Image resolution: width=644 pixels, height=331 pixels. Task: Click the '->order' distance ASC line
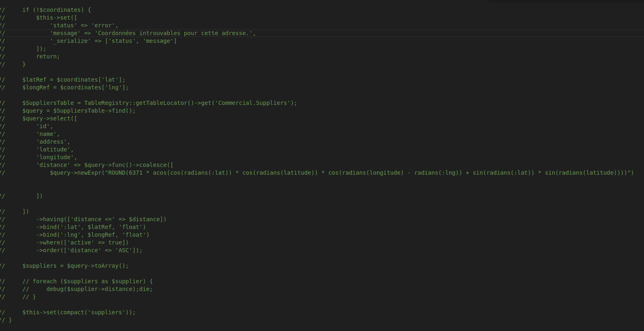[x=89, y=250]
